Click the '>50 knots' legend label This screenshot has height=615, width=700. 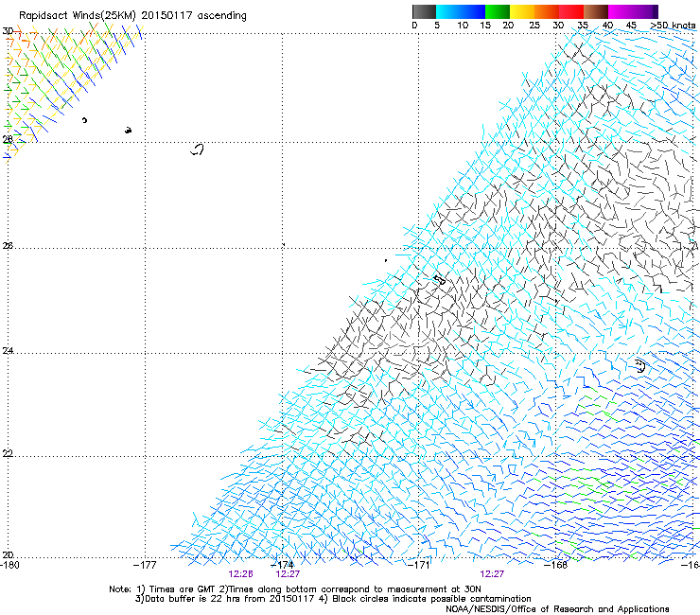(x=674, y=26)
